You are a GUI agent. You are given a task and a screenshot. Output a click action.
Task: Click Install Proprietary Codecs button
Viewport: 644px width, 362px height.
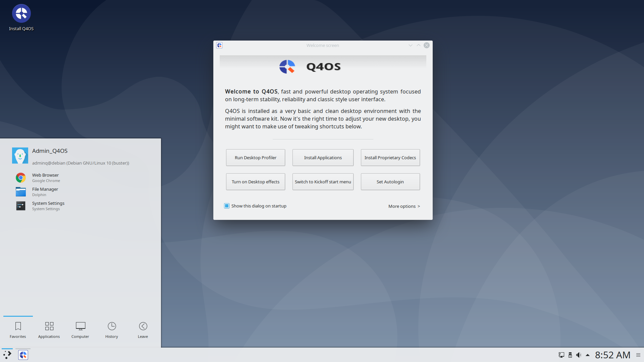[x=390, y=157]
